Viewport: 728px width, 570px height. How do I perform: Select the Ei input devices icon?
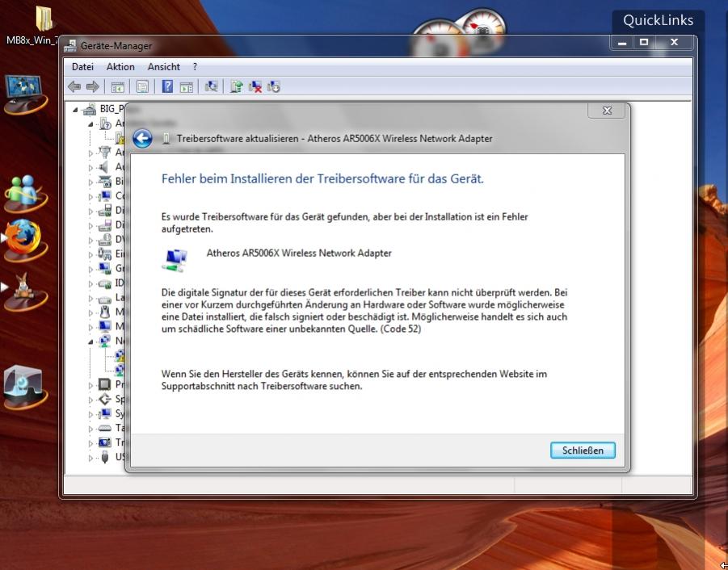tap(105, 254)
